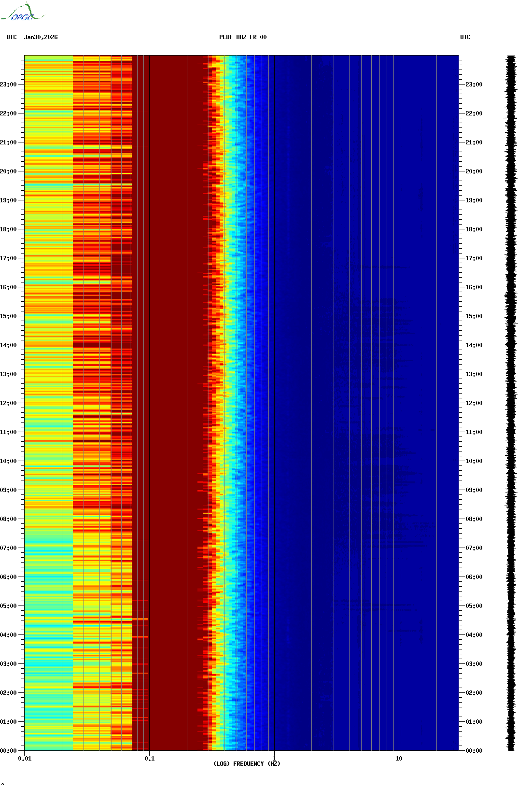
Task: Click the 18:00 marker on the right time axis
Action: coord(474,229)
